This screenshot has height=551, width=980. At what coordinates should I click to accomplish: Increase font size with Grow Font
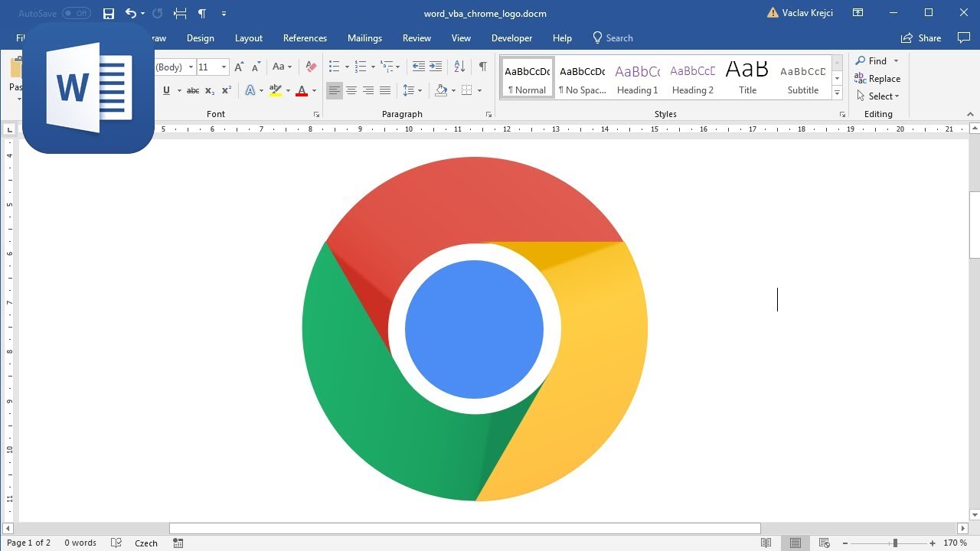pyautogui.click(x=240, y=67)
